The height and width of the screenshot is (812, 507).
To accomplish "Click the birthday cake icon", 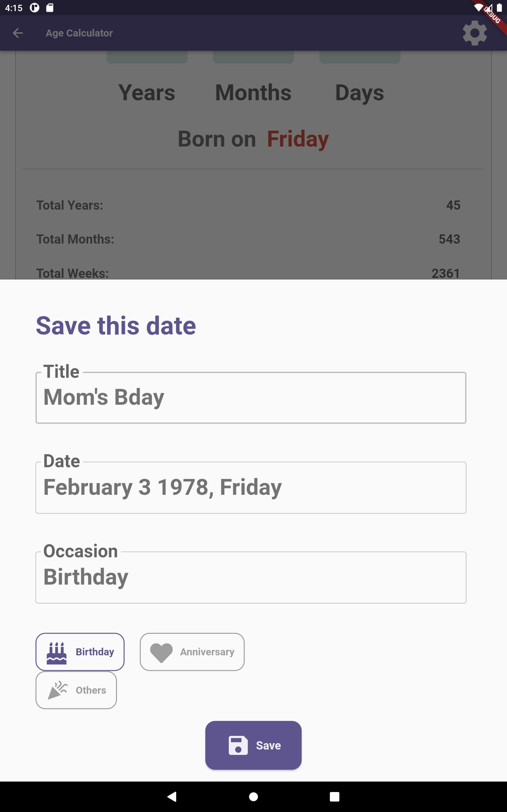I will [56, 653].
